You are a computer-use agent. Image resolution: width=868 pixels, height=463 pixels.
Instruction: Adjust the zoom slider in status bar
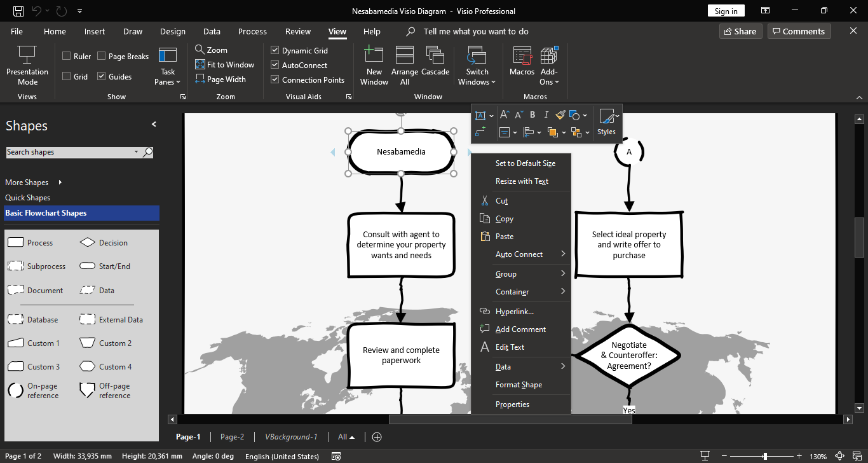click(x=765, y=456)
